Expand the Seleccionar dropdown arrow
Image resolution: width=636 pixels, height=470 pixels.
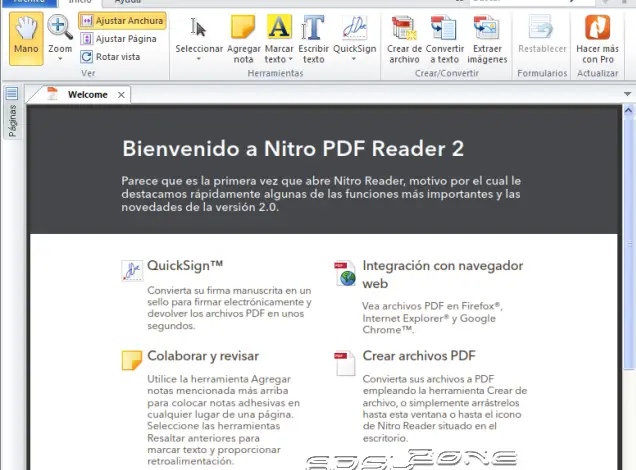(x=199, y=59)
